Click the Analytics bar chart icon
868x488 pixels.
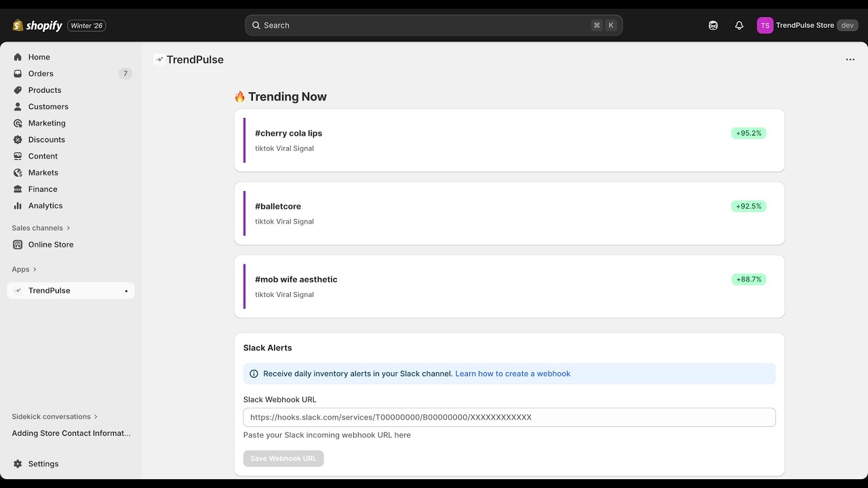tap(18, 205)
